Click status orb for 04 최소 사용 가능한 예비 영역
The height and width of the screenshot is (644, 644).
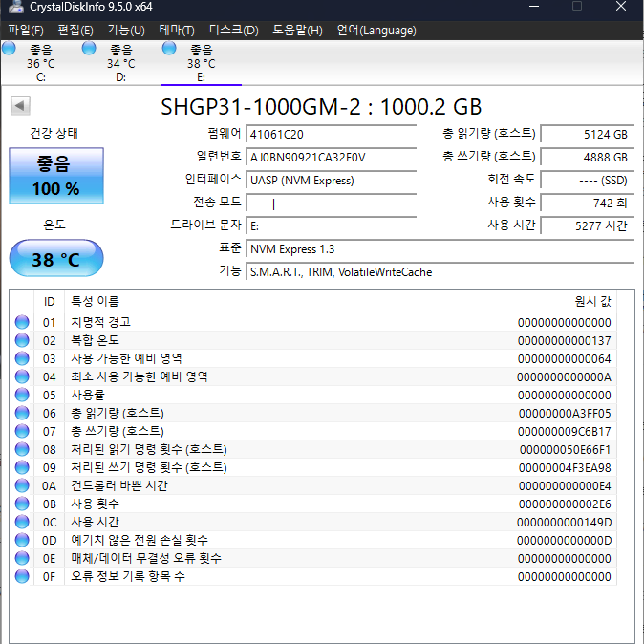click(22, 376)
